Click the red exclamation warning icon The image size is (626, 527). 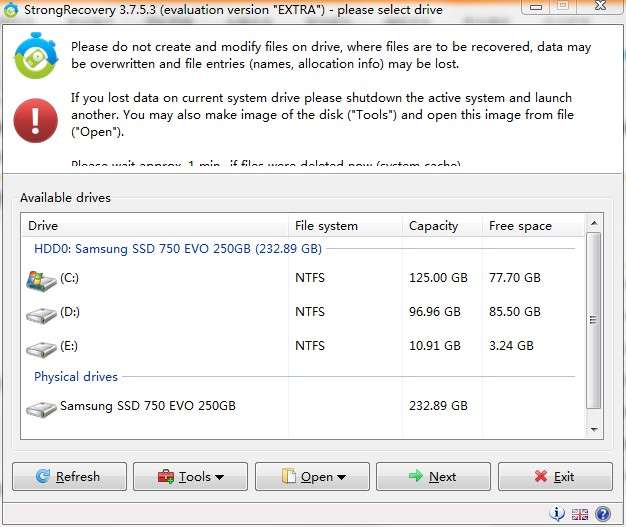click(x=35, y=120)
